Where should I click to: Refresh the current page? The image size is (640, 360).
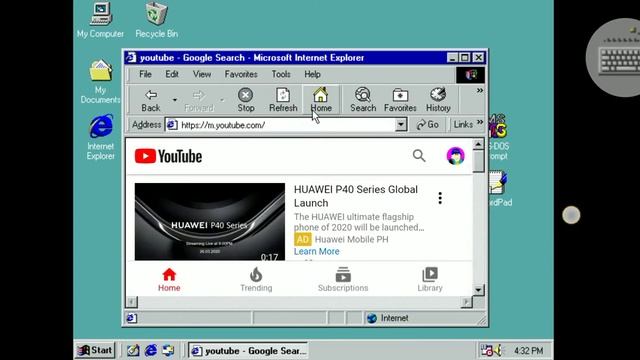(283, 100)
